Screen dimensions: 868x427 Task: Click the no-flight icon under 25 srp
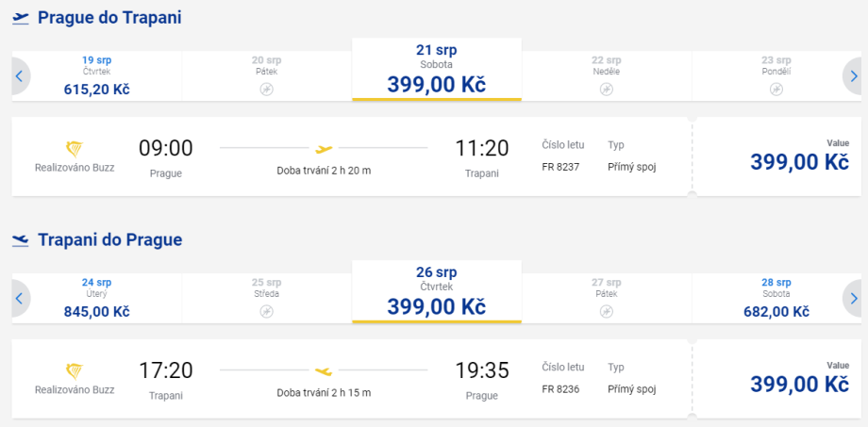coord(266,312)
